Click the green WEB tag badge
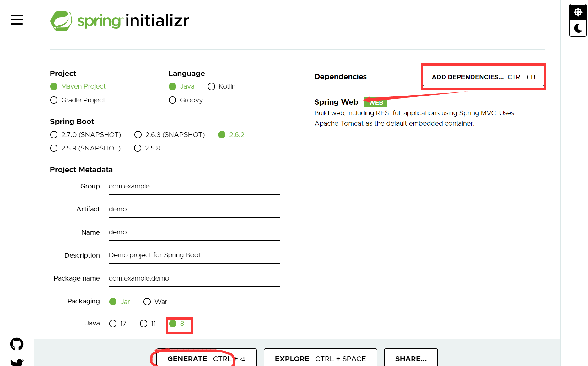 point(376,102)
